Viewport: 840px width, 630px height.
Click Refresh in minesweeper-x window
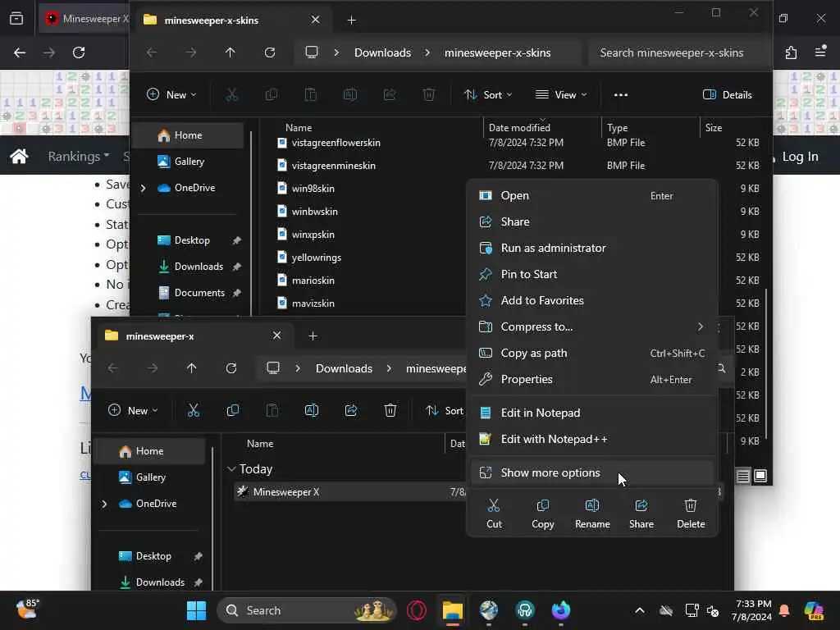(x=231, y=368)
